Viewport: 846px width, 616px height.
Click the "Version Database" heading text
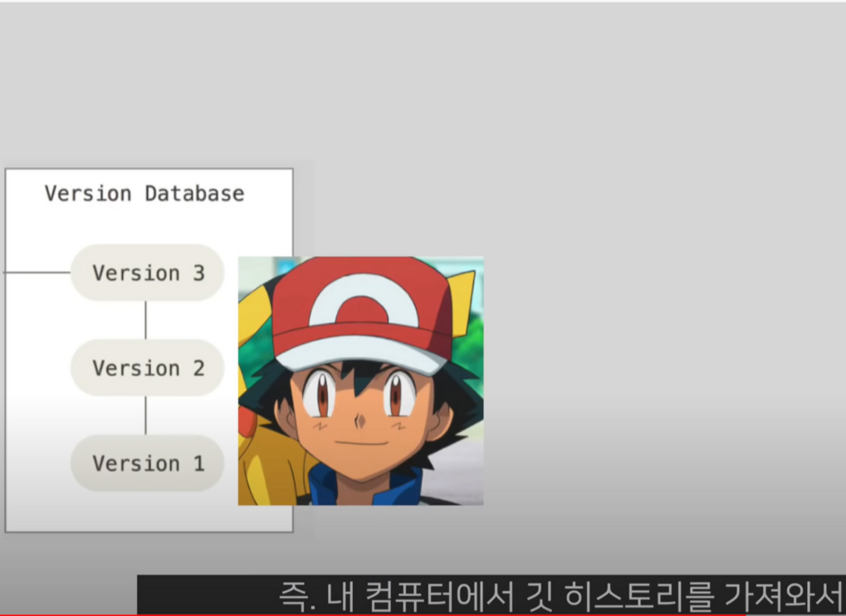click(x=144, y=193)
